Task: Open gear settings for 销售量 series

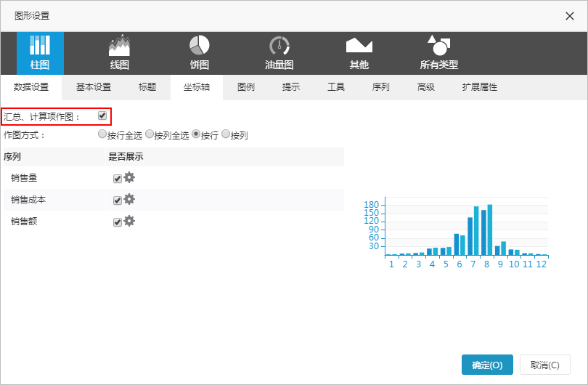Action: click(129, 177)
